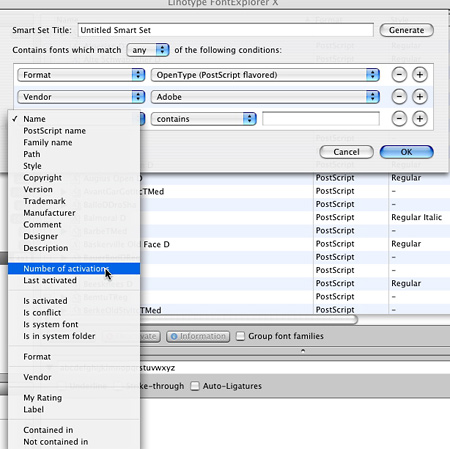Open the Format criteria dropdown

(81, 75)
